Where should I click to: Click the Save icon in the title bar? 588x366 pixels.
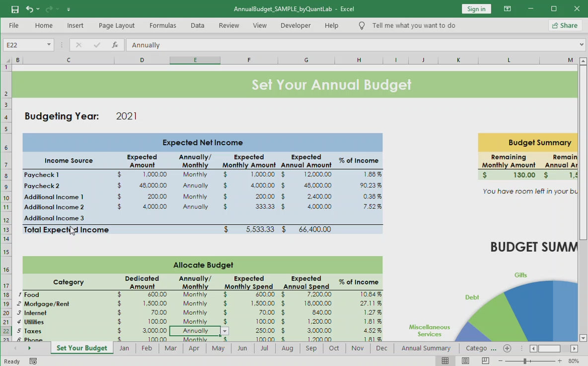pyautogui.click(x=15, y=9)
